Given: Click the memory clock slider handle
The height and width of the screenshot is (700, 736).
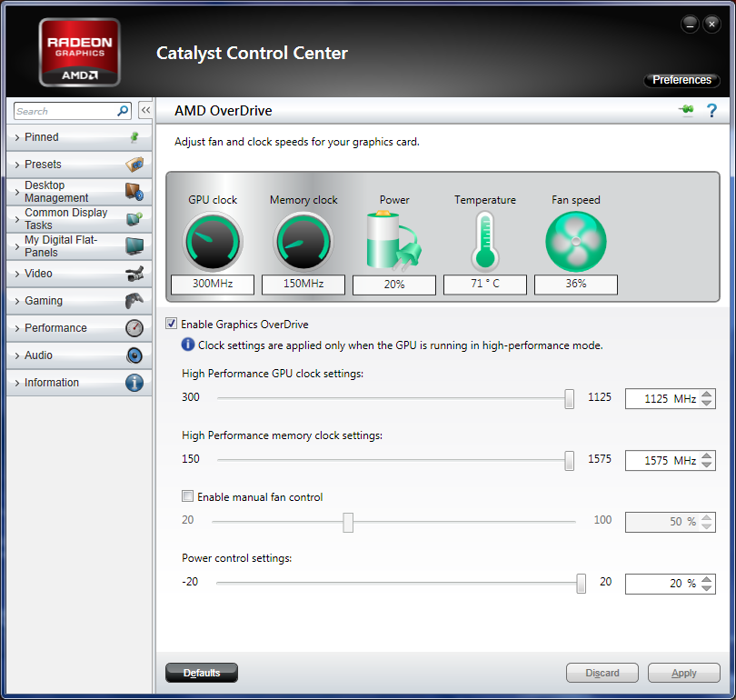Looking at the screenshot, I should [x=570, y=461].
